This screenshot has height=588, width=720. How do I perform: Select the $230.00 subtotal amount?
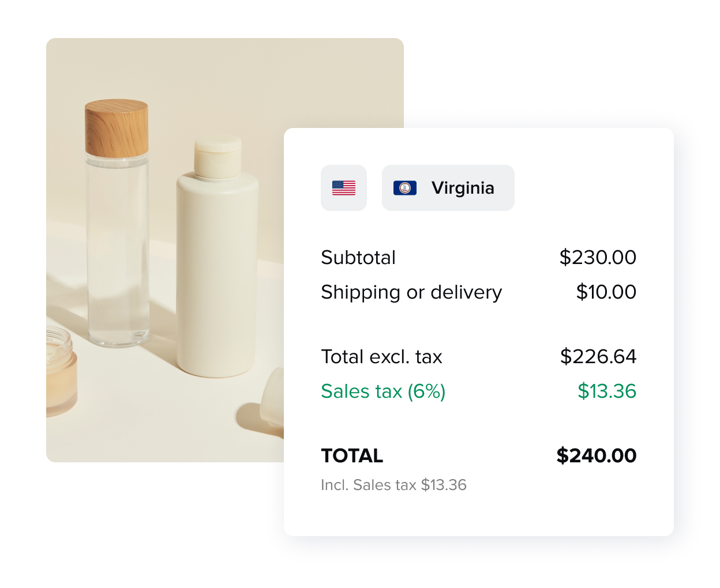(x=598, y=257)
